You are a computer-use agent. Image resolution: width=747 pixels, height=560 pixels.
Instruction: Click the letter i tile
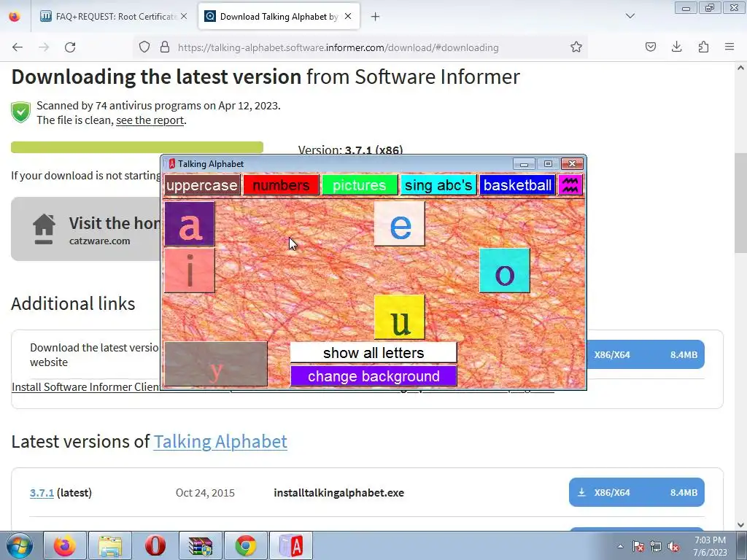[x=190, y=271]
